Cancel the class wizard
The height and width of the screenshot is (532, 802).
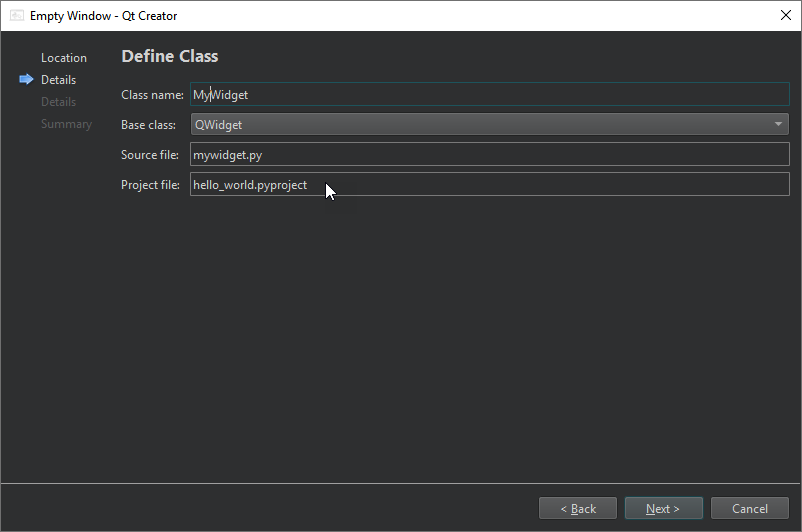click(749, 509)
